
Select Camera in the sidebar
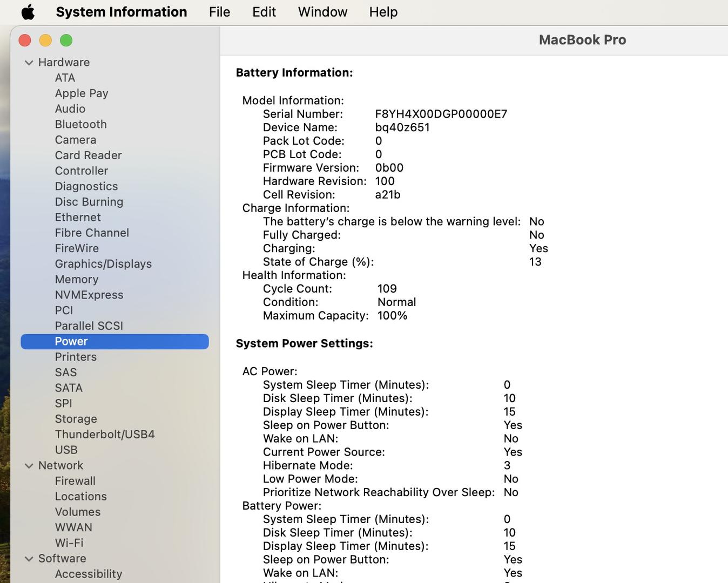tap(76, 140)
